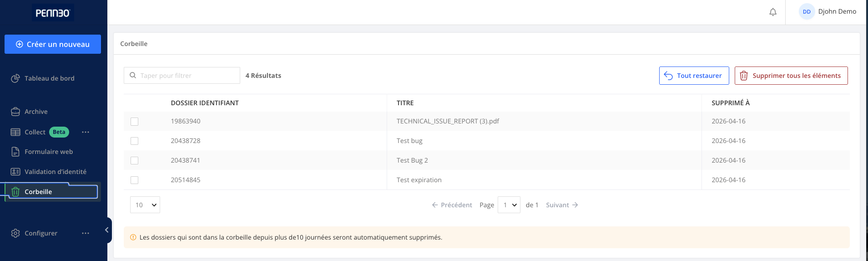Click the 4 Résultats count
The width and height of the screenshot is (868, 261).
(263, 76)
